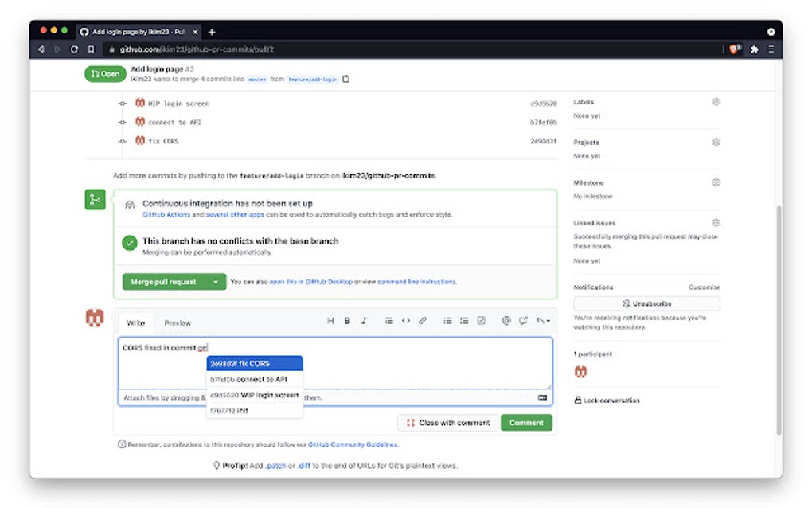Select suggestion fix CORS commit
The width and height of the screenshot is (812, 508).
[254, 364]
